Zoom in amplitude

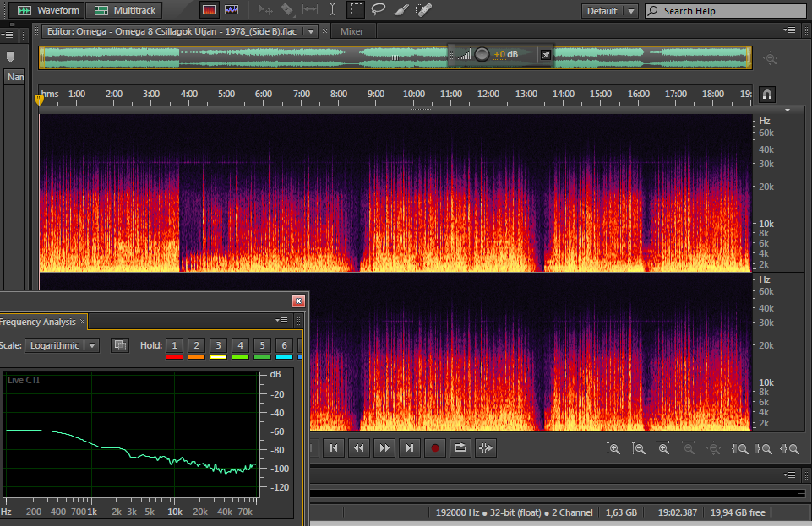pyautogui.click(x=613, y=448)
